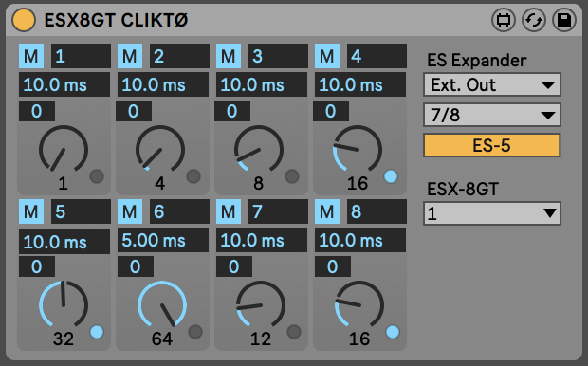Click the knob labeled 64
Screen dimensions: 588x366
tap(162, 305)
